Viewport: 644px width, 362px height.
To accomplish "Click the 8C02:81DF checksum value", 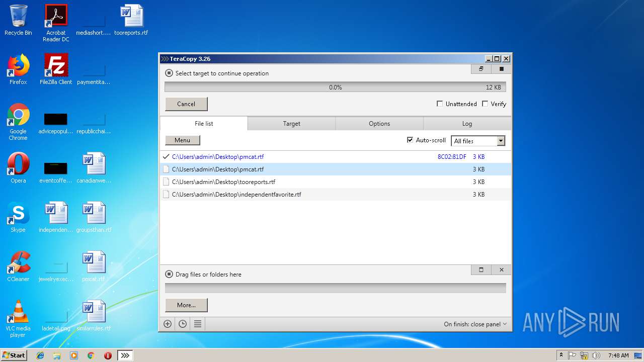I will [x=452, y=157].
